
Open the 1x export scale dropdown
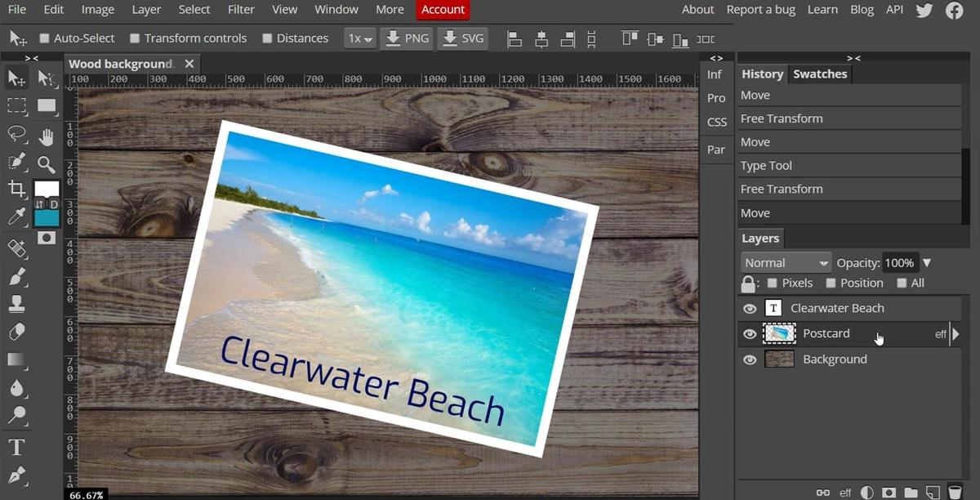point(359,38)
